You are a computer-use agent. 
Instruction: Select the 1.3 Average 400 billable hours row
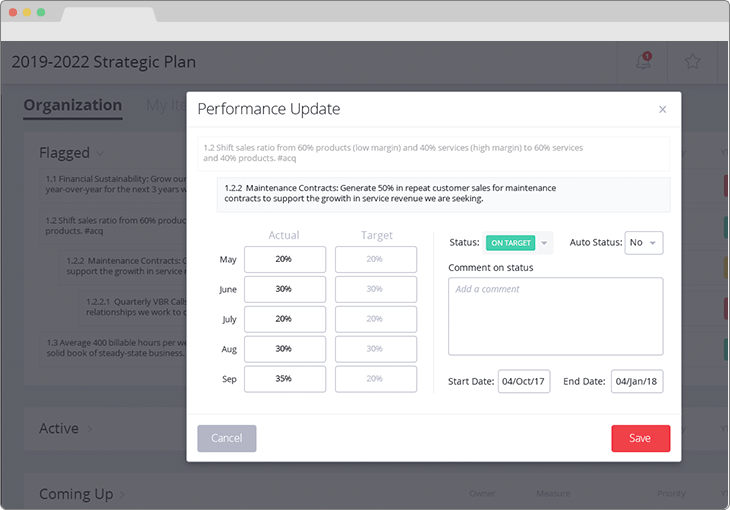click(x=115, y=348)
